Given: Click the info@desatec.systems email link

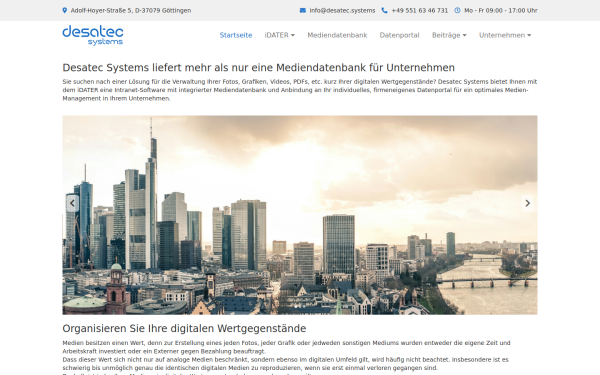Looking at the screenshot, I should (x=342, y=10).
